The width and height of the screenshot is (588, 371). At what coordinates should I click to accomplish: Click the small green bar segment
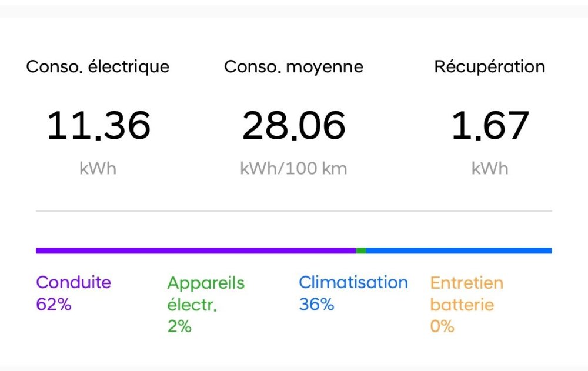click(361, 250)
